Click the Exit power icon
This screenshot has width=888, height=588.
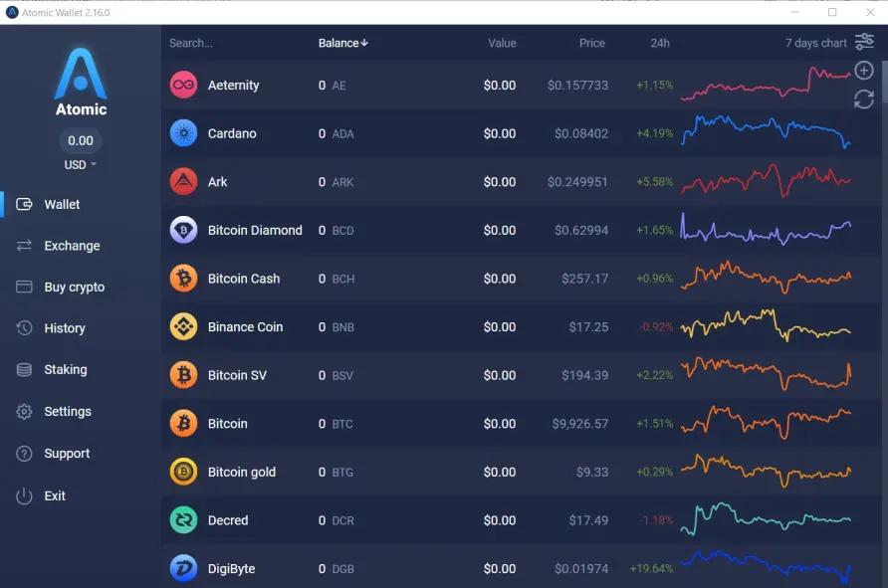24,495
